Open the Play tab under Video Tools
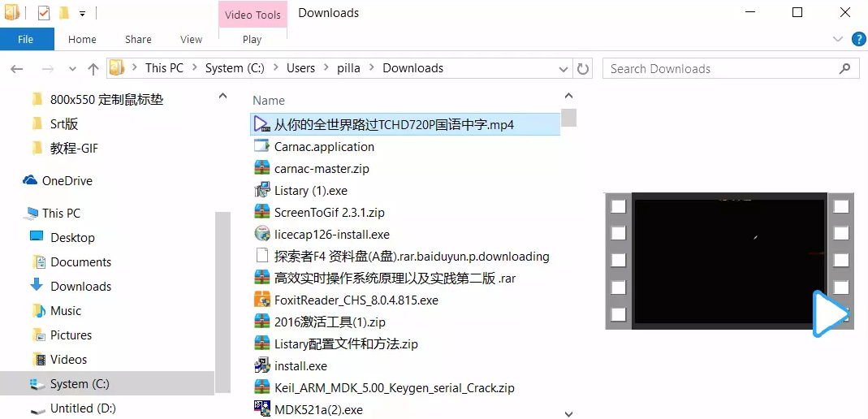868x419 pixels. [x=252, y=39]
